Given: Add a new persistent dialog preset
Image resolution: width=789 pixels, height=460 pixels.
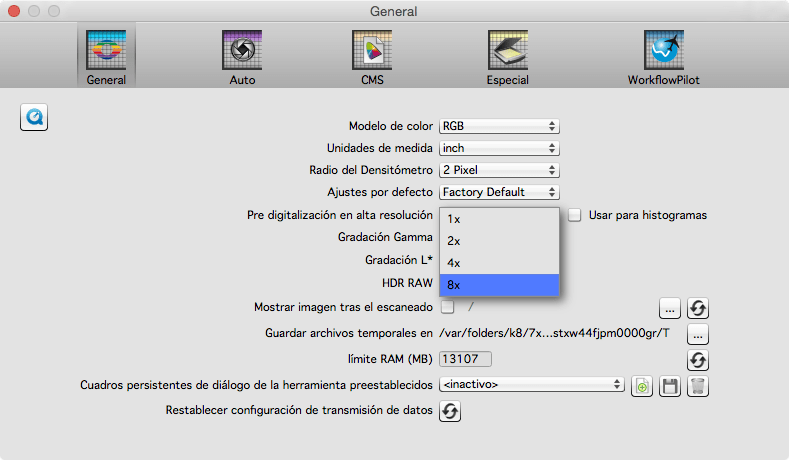Looking at the screenshot, I should 643,385.
